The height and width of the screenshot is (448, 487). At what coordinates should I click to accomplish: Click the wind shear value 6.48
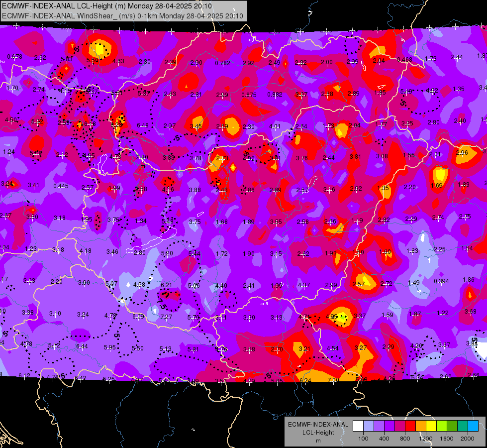[x=143, y=125]
